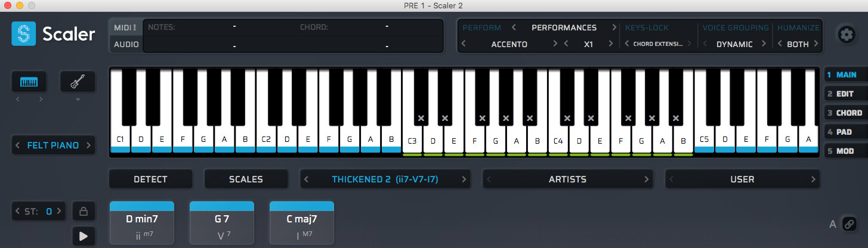Select previous instrument before FELT PIANO

[x=18, y=145]
